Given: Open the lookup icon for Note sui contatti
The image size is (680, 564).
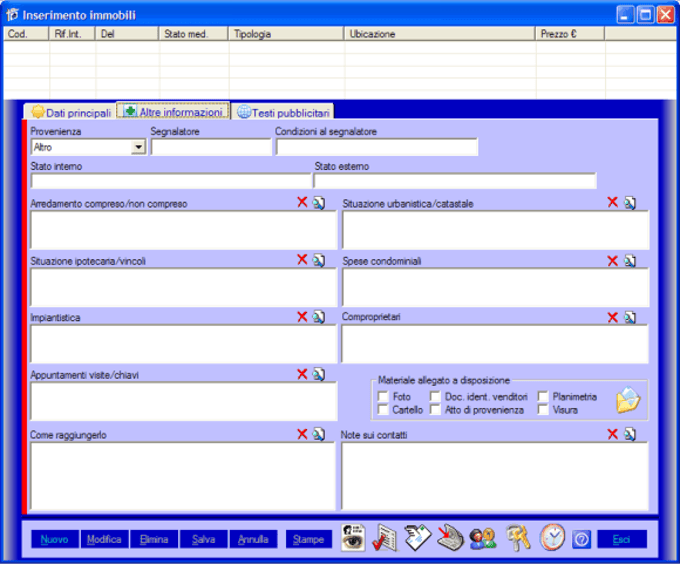Looking at the screenshot, I should [x=630, y=434].
